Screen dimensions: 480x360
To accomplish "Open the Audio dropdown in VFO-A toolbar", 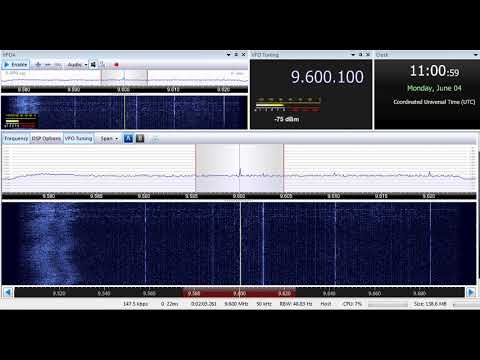I will pos(77,64).
